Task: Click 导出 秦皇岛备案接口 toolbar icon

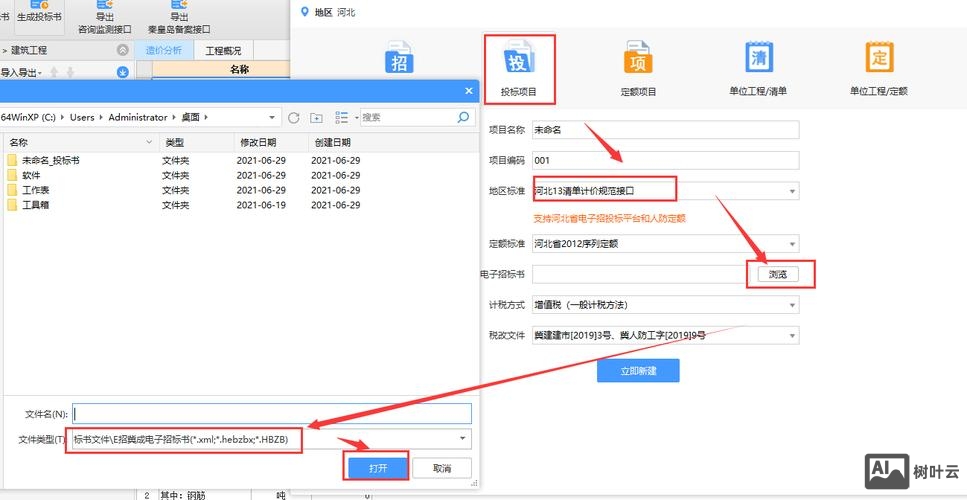Action: (x=179, y=17)
